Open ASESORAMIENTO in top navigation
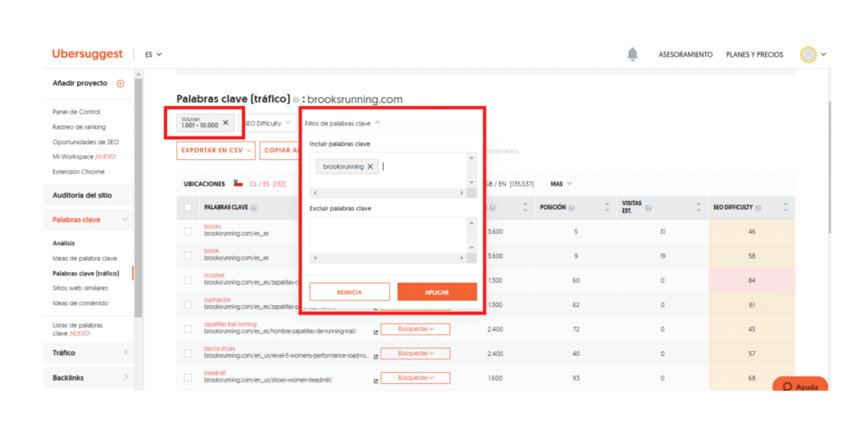Screen dimensions: 868x434 pos(685,55)
